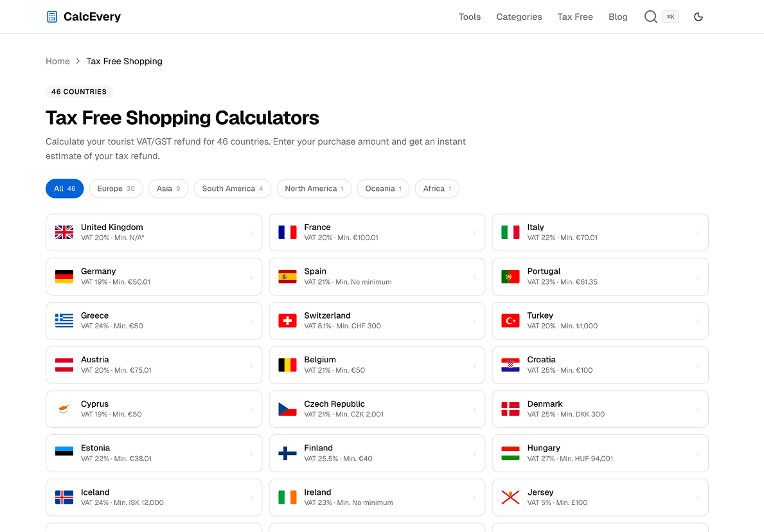The width and height of the screenshot is (764, 532).
Task: Switch filter to Oceania
Action: [383, 188]
